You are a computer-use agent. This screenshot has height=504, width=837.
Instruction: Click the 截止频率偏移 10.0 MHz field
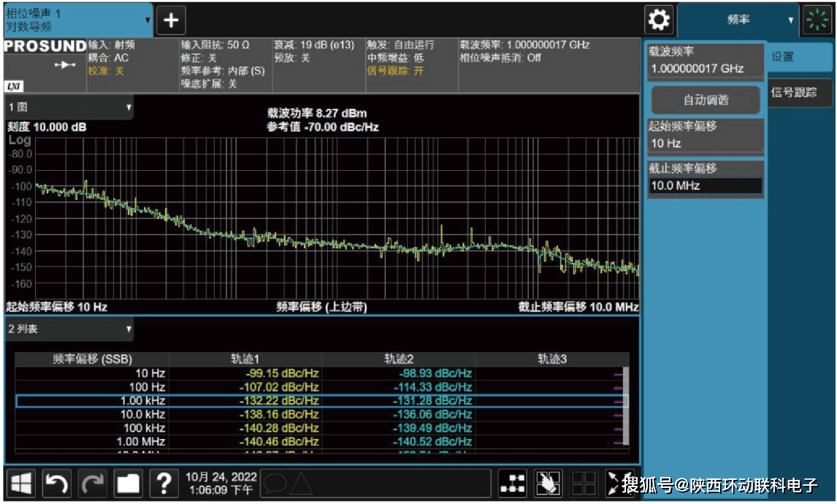(705, 186)
